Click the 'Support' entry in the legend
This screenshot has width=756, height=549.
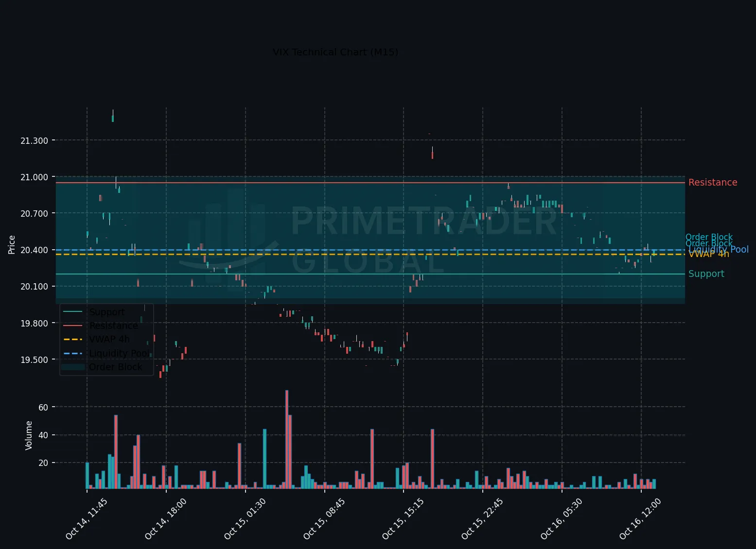pos(107,312)
